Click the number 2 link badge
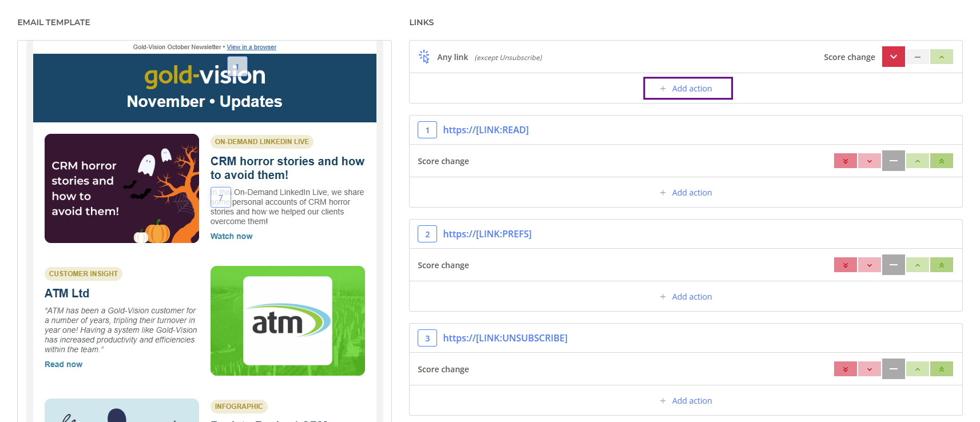The width and height of the screenshot is (980, 422). pyautogui.click(x=427, y=234)
